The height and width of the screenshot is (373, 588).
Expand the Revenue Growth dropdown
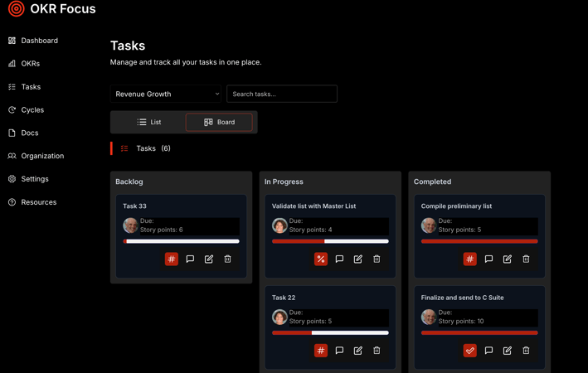tap(166, 94)
